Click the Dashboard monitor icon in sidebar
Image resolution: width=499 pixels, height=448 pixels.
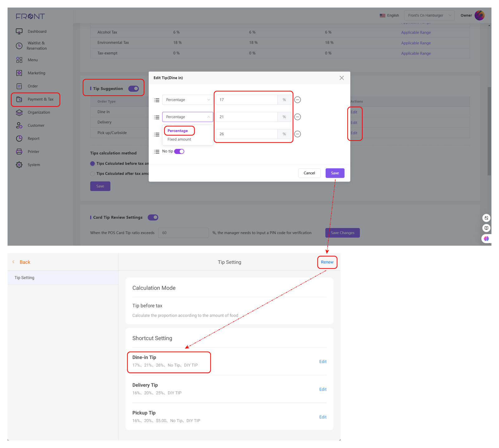(x=19, y=31)
